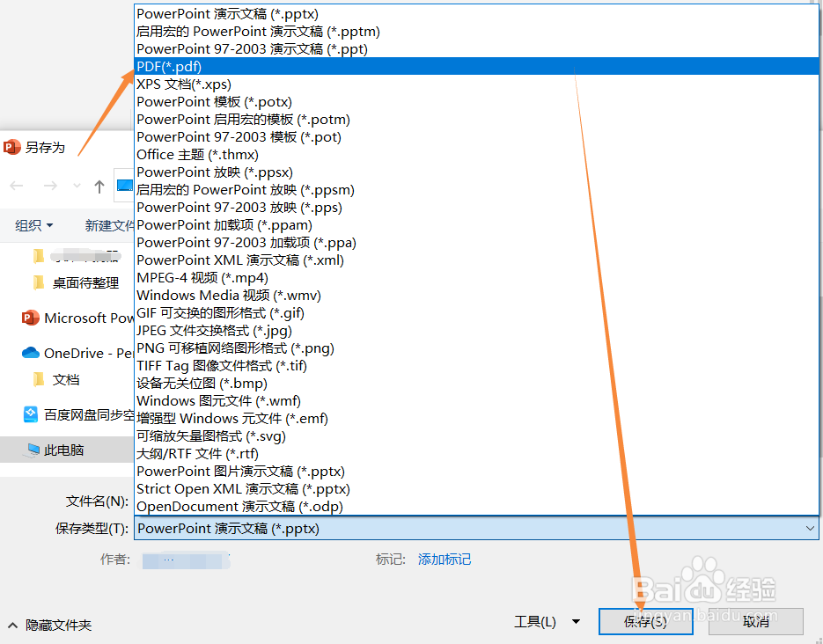Click the address bar computer icon
The height and width of the screenshot is (644, 823).
pos(125,186)
